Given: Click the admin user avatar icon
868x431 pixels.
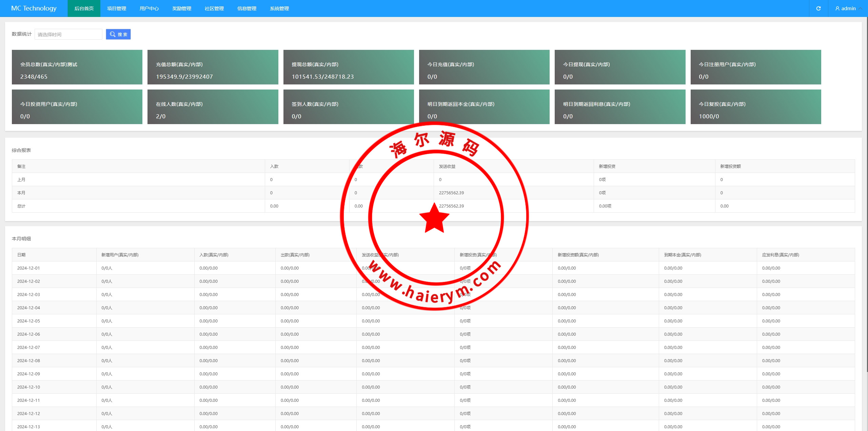Looking at the screenshot, I should [837, 8].
